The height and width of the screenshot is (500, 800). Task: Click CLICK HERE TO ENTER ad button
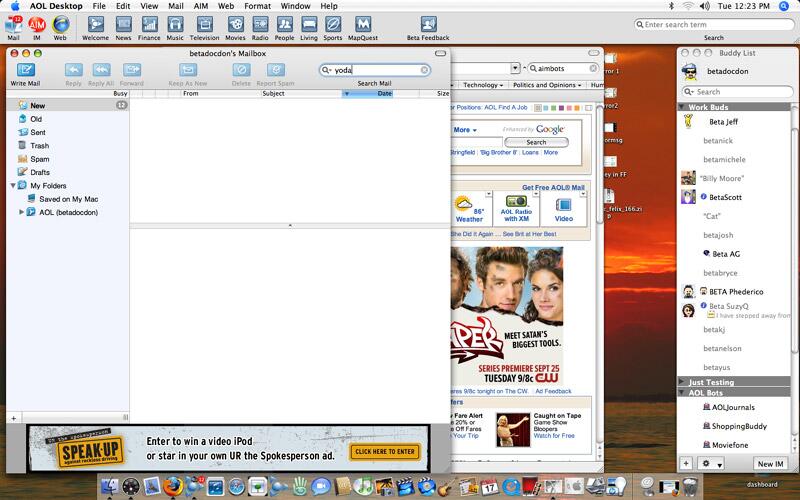pos(385,452)
